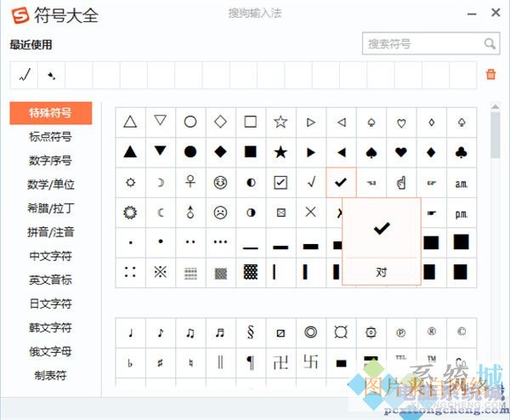This screenshot has width=510, height=420.
Task: Click the magnifier search button
Action: [x=490, y=43]
